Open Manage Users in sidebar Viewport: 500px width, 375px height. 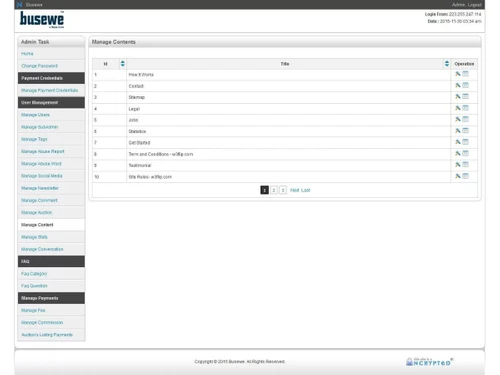[x=35, y=115]
